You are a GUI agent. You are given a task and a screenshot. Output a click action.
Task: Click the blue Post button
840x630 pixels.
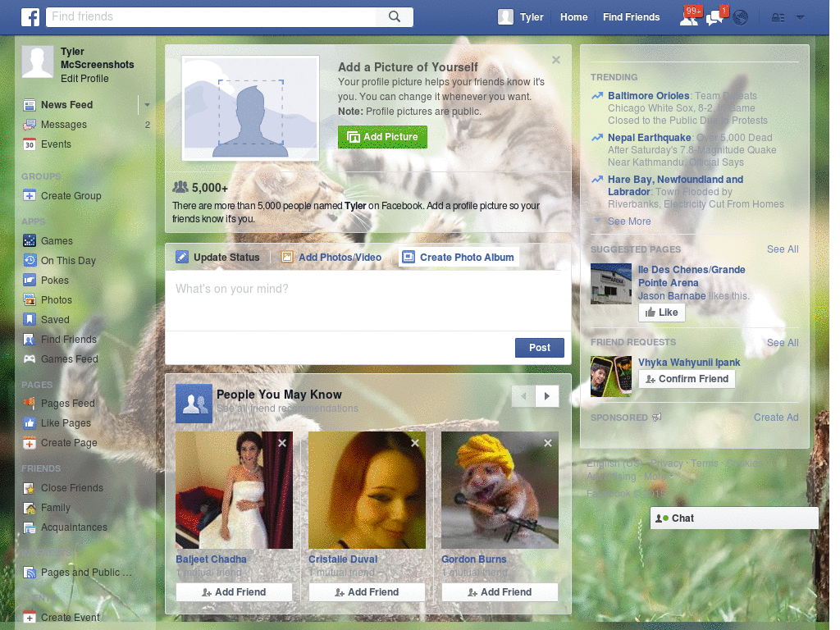point(540,348)
